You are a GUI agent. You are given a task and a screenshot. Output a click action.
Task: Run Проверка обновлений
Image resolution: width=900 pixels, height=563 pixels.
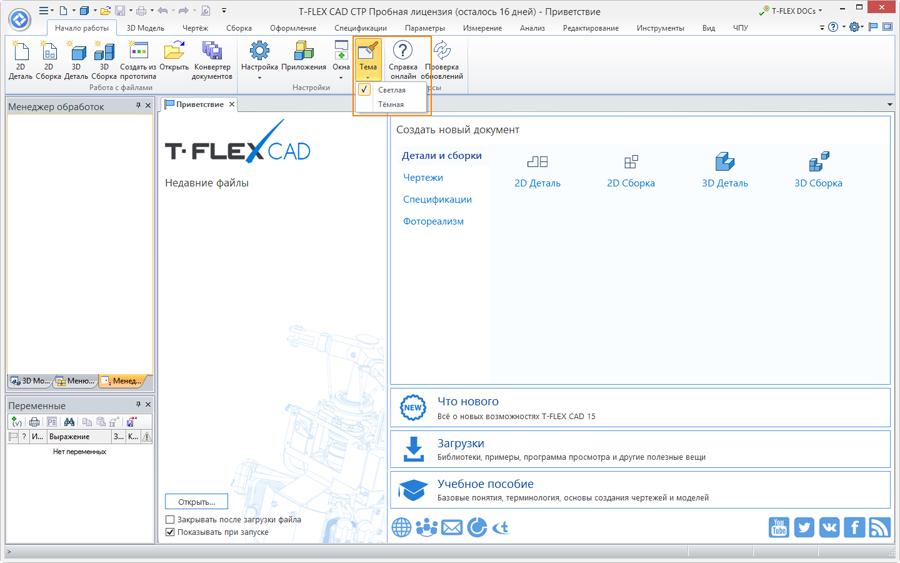pyautogui.click(x=442, y=60)
